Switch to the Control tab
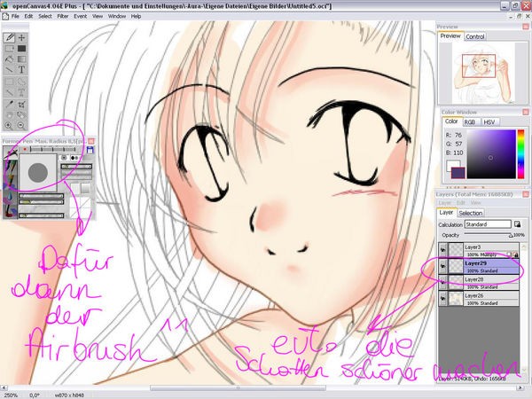 coord(475,36)
